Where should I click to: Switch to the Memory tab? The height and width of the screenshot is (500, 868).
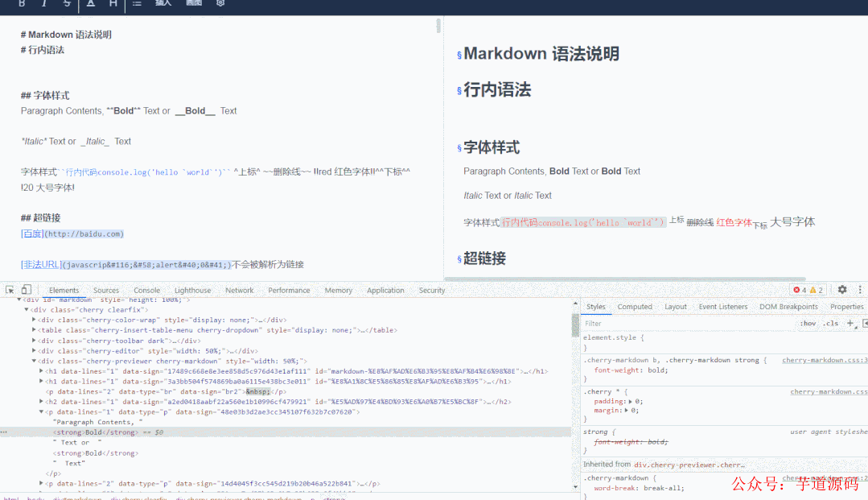point(338,291)
